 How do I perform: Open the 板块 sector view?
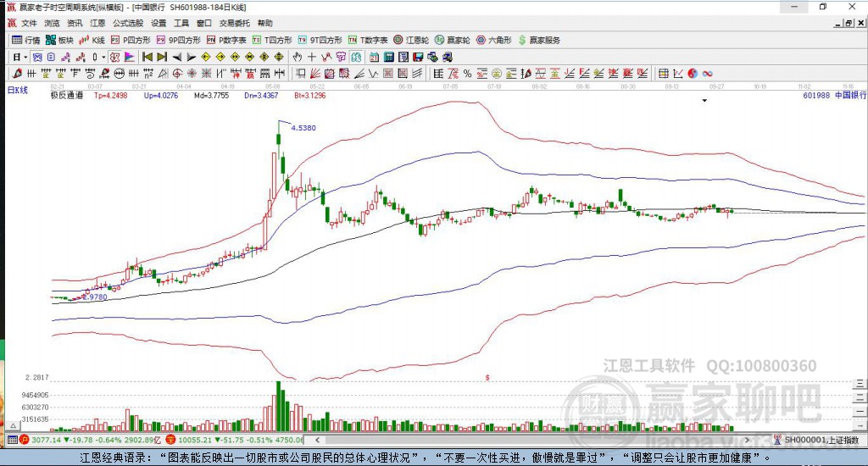pos(60,40)
